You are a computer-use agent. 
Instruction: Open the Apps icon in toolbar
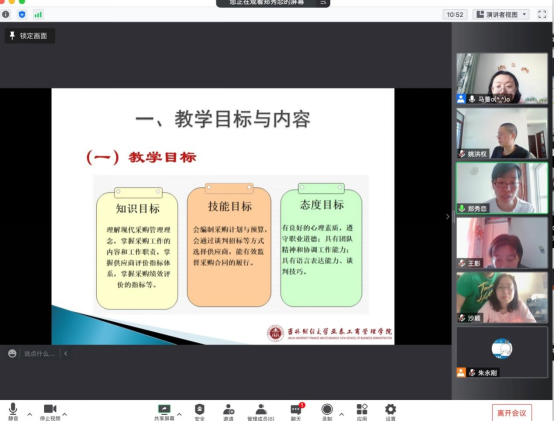(362, 412)
